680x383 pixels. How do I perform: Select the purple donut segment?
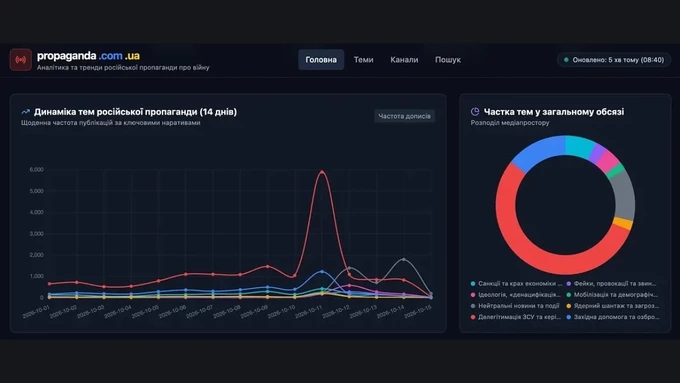tap(598, 153)
